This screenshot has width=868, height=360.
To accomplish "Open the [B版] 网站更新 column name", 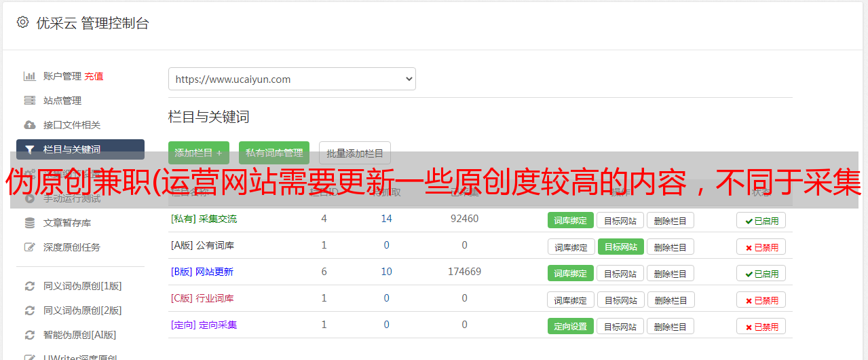I will point(202,272).
